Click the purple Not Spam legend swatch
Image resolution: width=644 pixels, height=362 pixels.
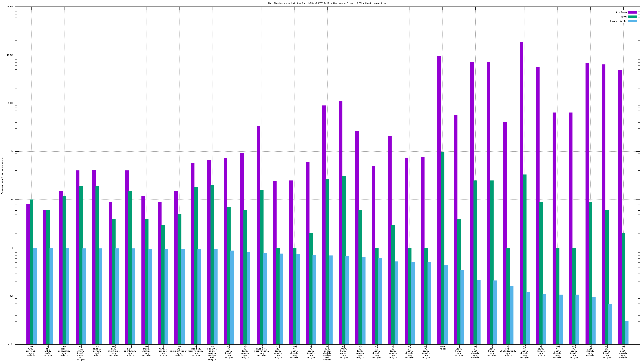pos(632,13)
